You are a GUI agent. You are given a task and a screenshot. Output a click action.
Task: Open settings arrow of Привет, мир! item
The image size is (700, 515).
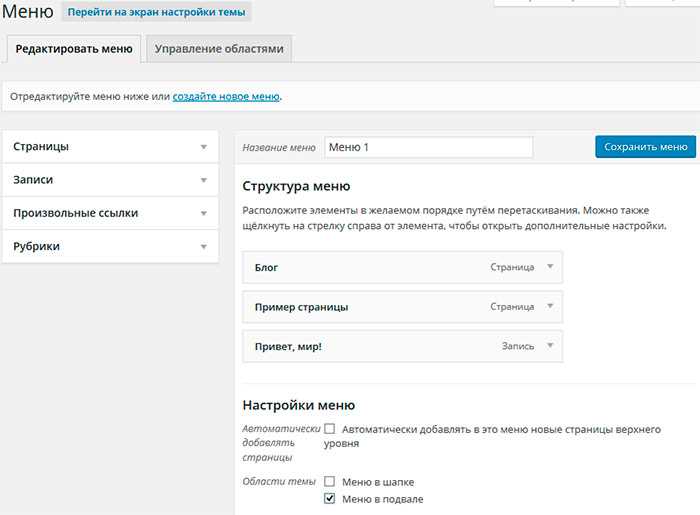tap(550, 345)
